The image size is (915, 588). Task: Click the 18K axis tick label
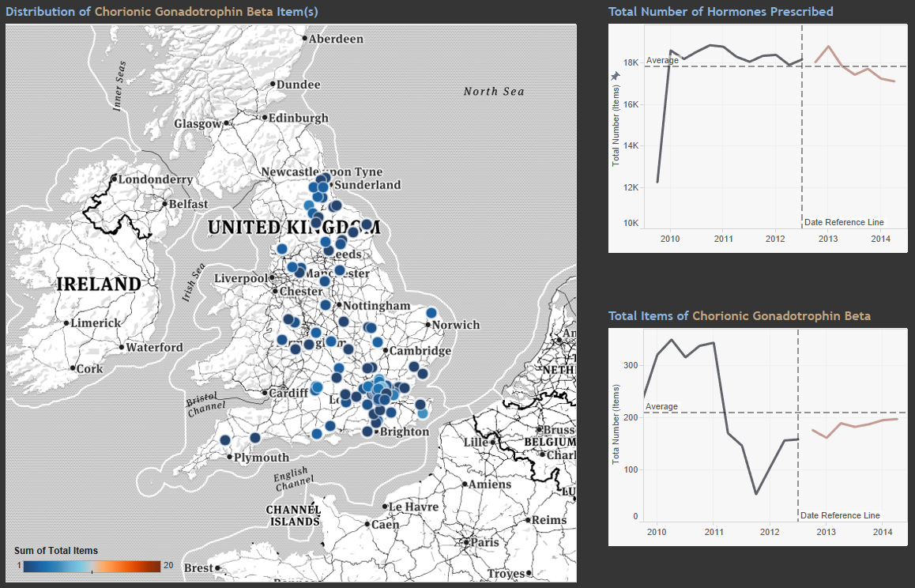point(631,63)
